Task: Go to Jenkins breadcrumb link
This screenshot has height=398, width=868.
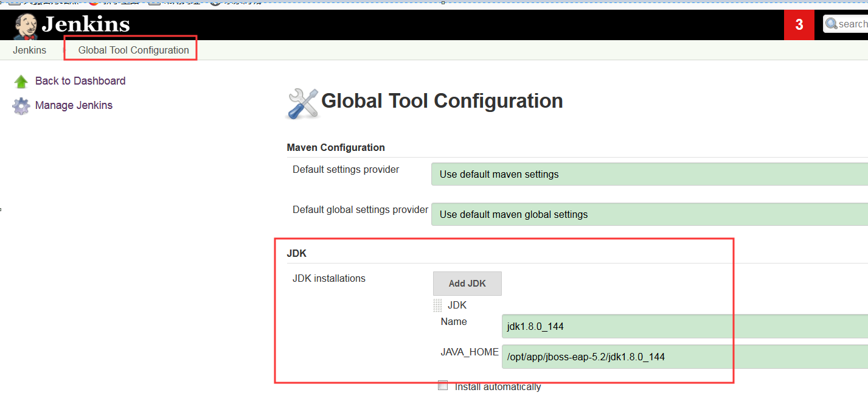Action: 29,50
